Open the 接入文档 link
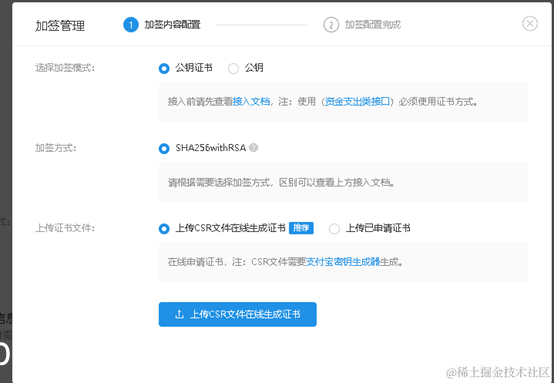 [x=251, y=102]
